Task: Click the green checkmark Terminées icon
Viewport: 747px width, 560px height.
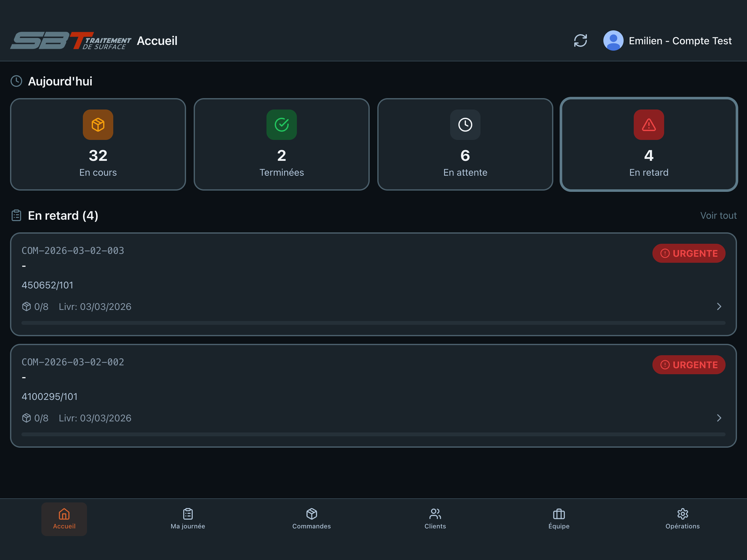Action: click(281, 125)
